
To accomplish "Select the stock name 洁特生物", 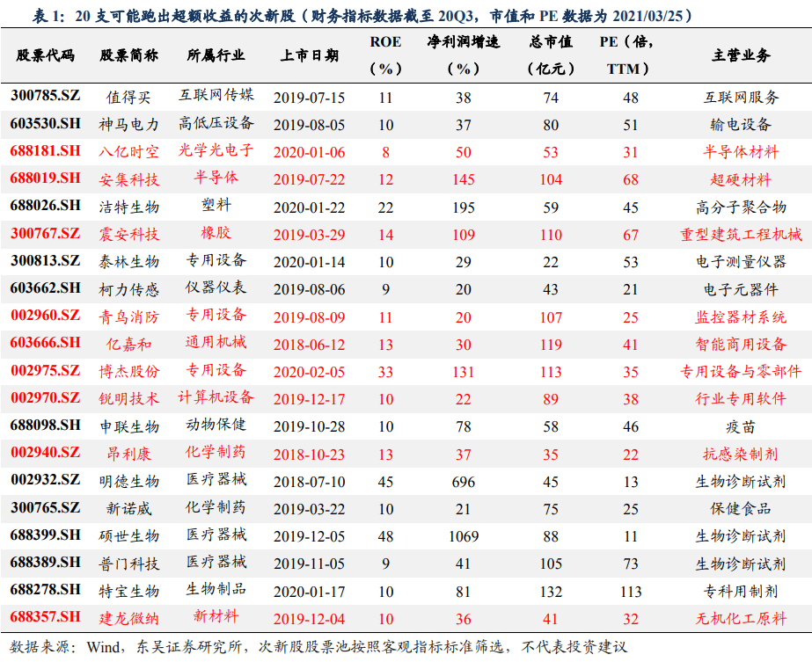I will 129,207.
